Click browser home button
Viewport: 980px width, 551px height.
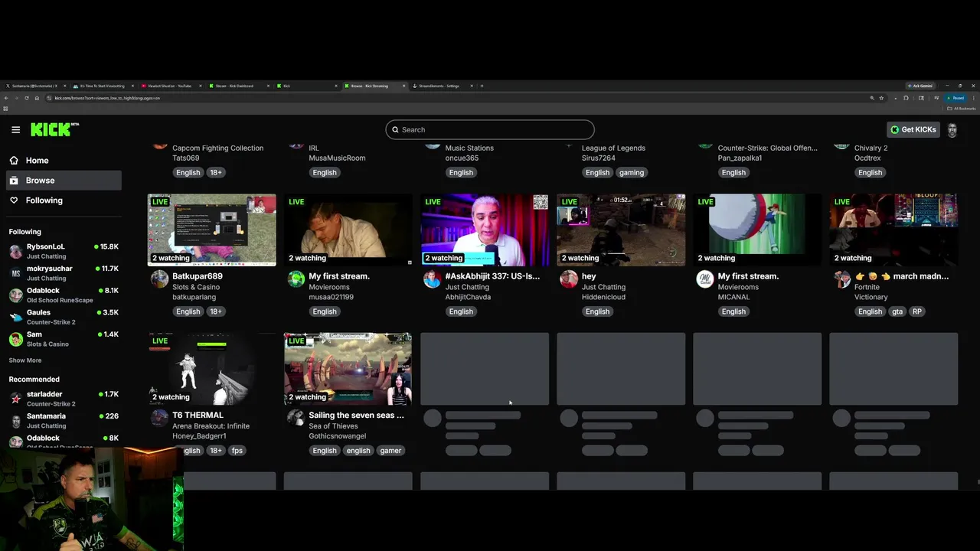(x=36, y=98)
